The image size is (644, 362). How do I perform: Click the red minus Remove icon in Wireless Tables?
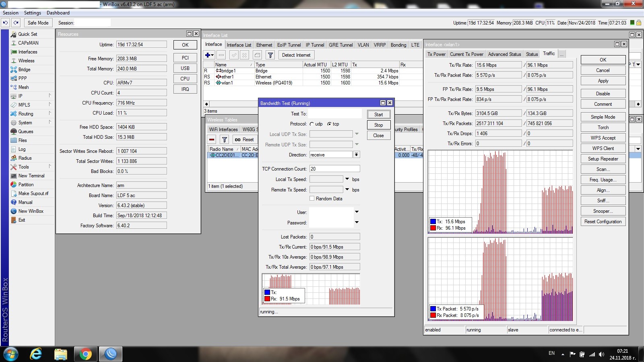pos(212,140)
